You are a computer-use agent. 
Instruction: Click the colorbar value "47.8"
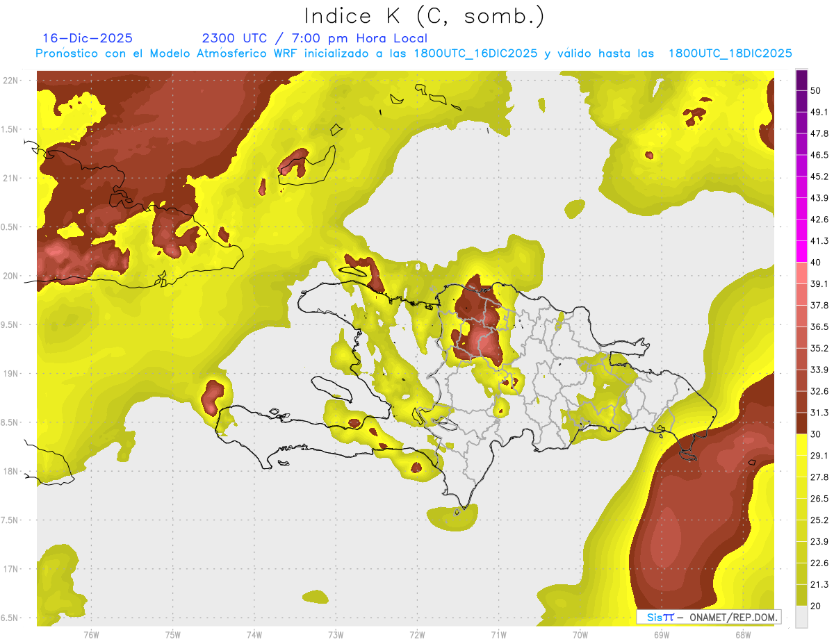pyautogui.click(x=819, y=133)
